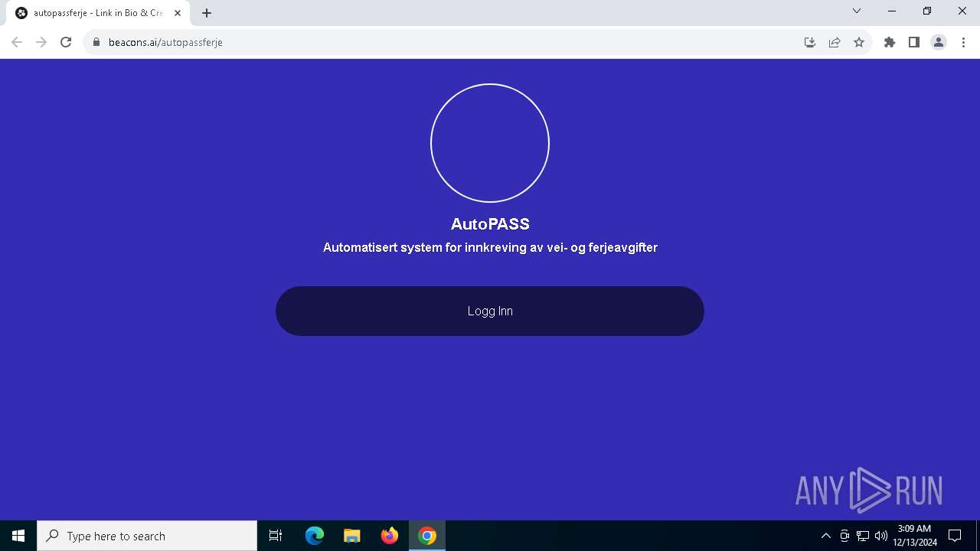The image size is (980, 551).
Task: Click the Chrome taskbar icon
Action: (427, 536)
